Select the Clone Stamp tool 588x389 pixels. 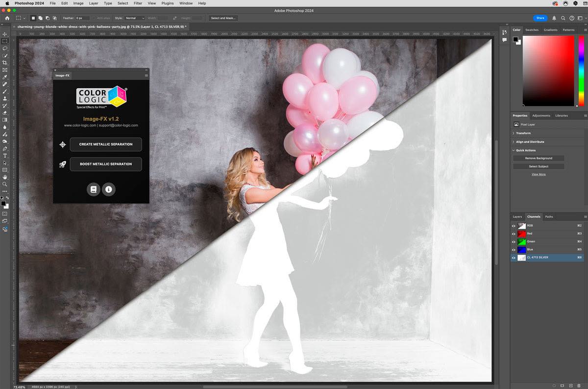pos(5,98)
